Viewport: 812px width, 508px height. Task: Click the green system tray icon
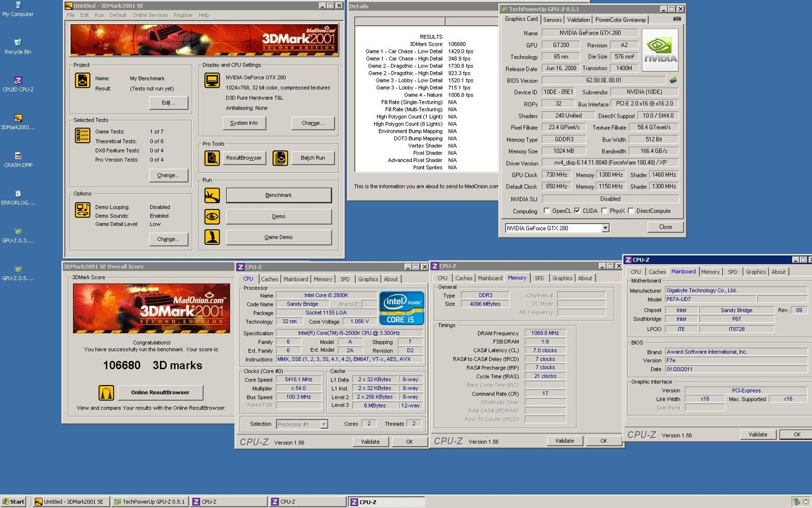click(x=797, y=501)
